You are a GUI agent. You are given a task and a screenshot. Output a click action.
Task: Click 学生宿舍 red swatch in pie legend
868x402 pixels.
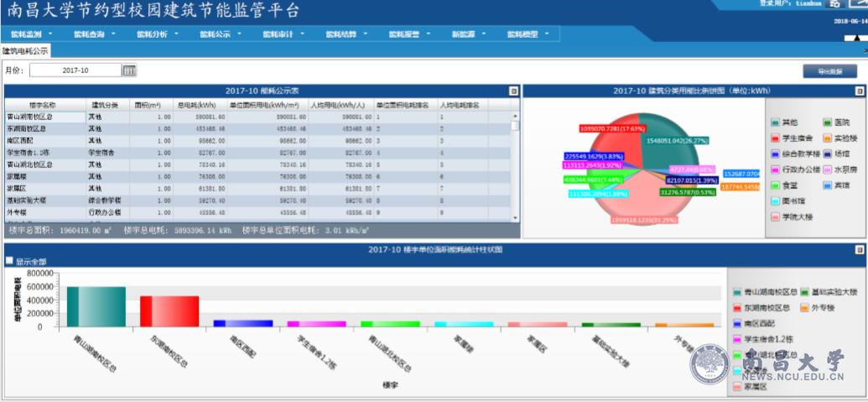[x=776, y=138]
